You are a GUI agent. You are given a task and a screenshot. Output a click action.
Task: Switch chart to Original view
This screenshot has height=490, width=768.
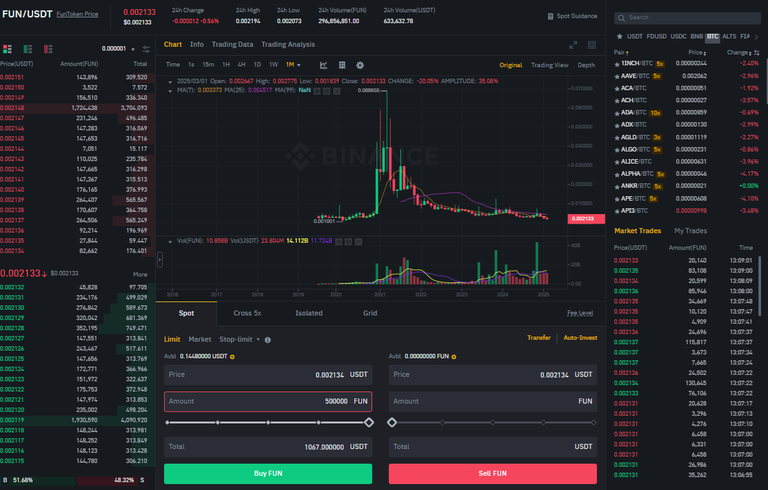click(510, 65)
